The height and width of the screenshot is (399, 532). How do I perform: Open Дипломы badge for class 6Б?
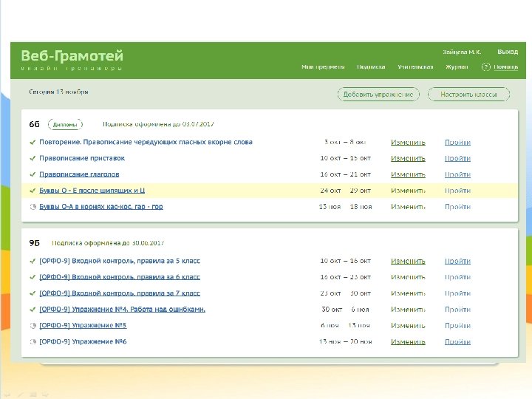(65, 125)
